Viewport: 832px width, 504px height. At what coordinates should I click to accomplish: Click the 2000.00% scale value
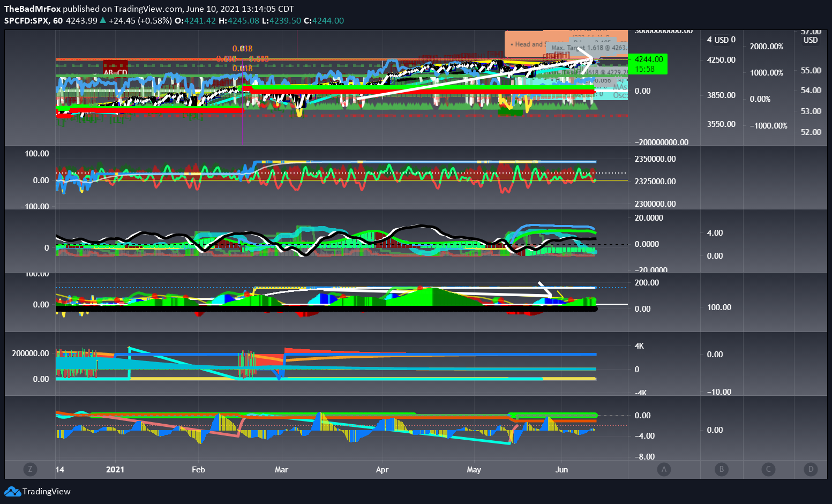[x=767, y=46]
